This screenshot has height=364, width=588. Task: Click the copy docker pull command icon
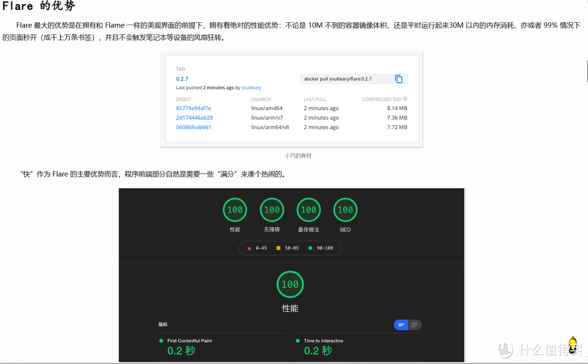point(399,78)
